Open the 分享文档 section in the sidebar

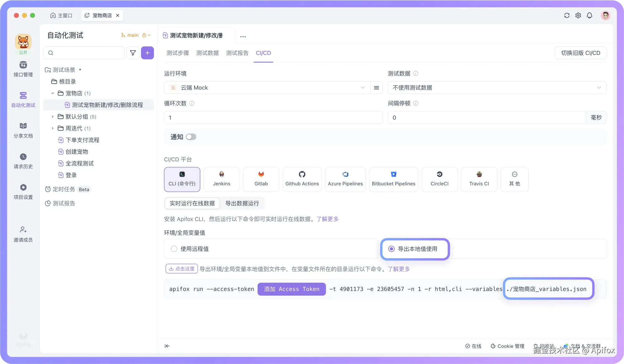[23, 130]
